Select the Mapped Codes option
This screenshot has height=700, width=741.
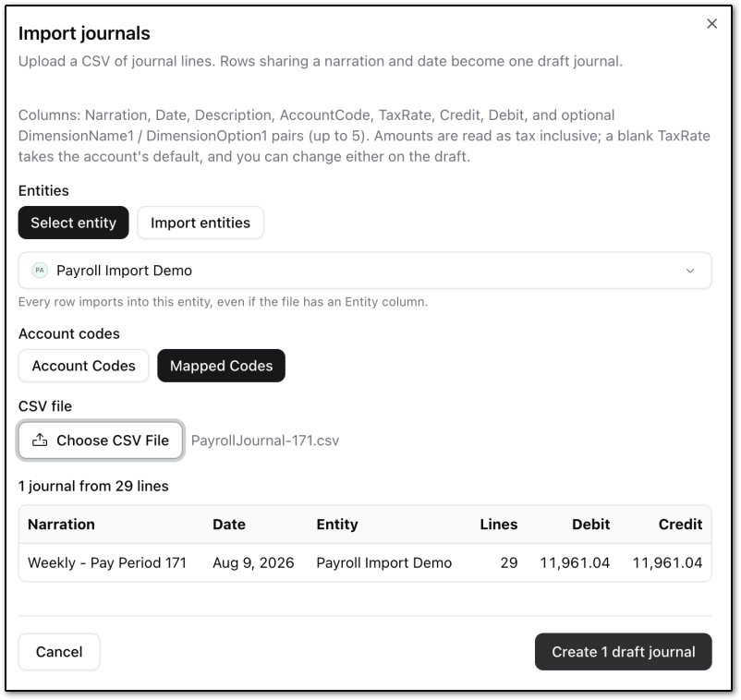[221, 366]
